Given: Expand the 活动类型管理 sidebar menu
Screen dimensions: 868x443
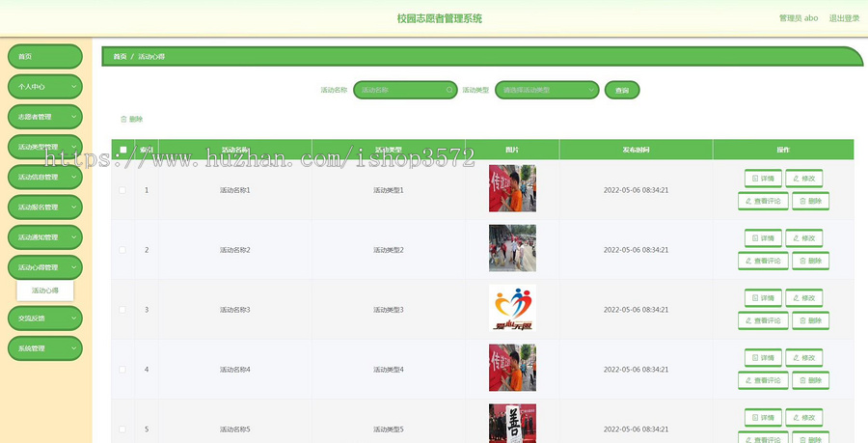Looking at the screenshot, I should pos(44,147).
